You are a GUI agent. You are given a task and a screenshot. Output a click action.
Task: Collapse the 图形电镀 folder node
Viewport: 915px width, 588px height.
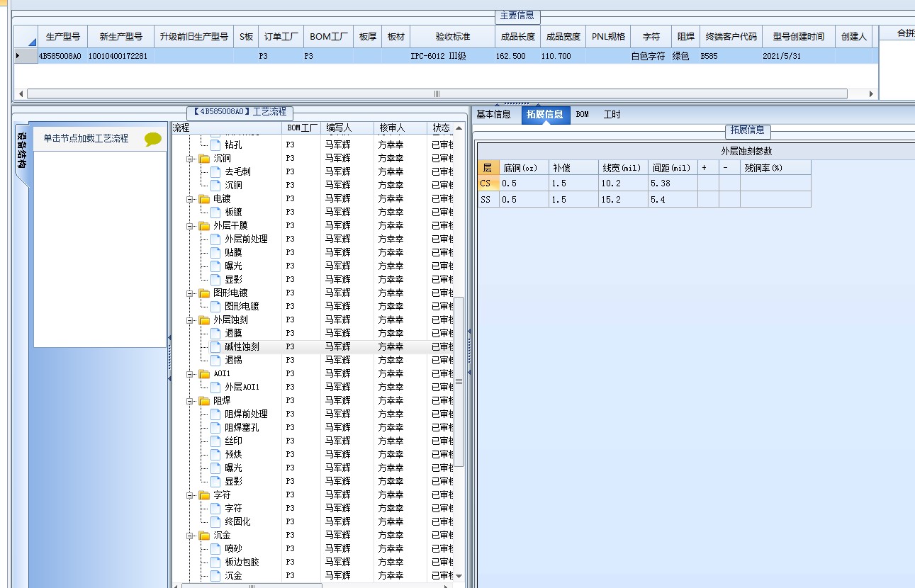190,293
